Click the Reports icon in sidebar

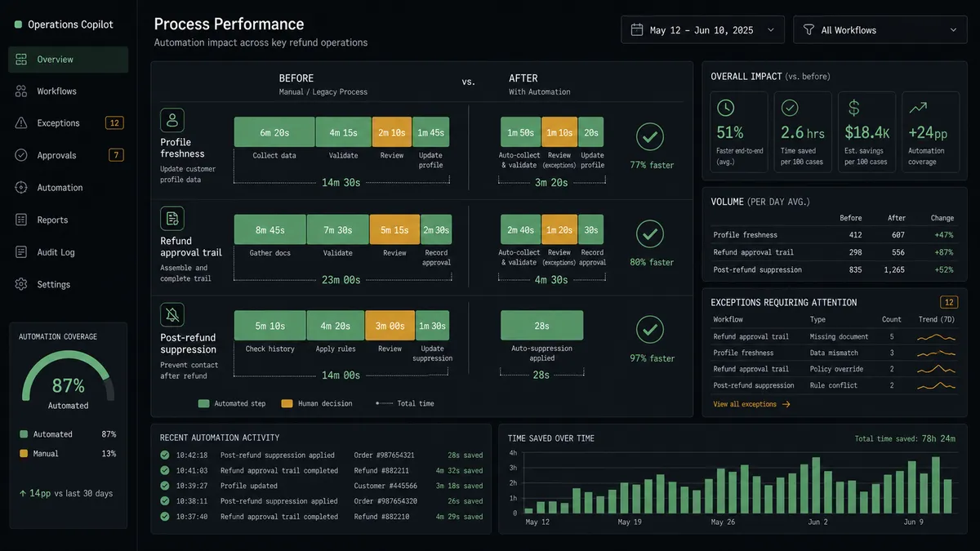tap(21, 220)
